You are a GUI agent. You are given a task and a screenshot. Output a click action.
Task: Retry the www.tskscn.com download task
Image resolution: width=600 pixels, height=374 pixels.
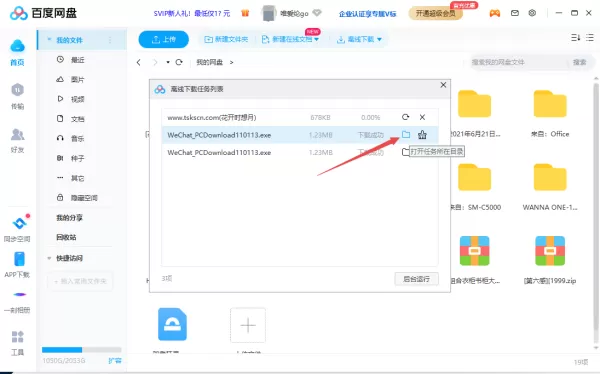[x=406, y=117]
